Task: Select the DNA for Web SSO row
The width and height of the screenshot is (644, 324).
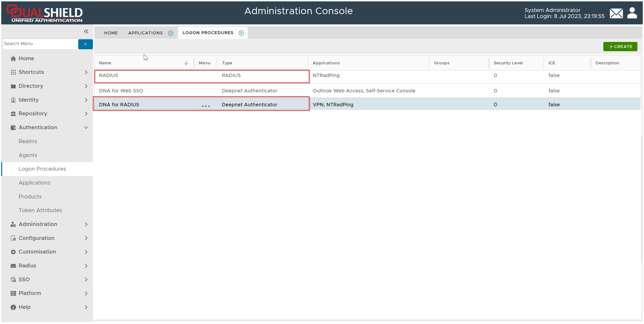Action: coord(121,91)
